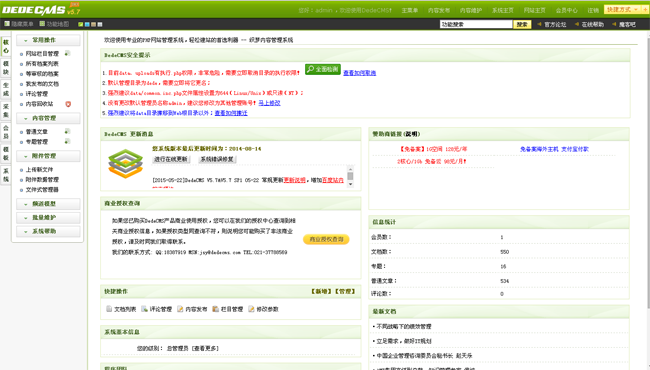Image resolution: width=650 pixels, height=370 pixels.
Task: Click the green 全面检测 button
Action: coord(323,69)
